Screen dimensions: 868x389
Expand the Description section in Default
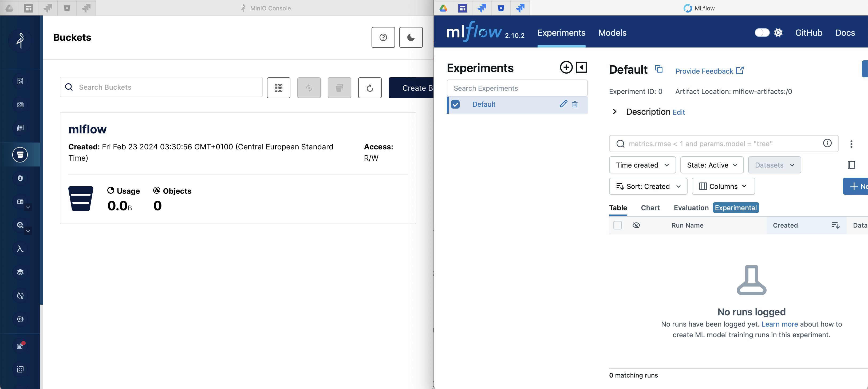point(615,111)
